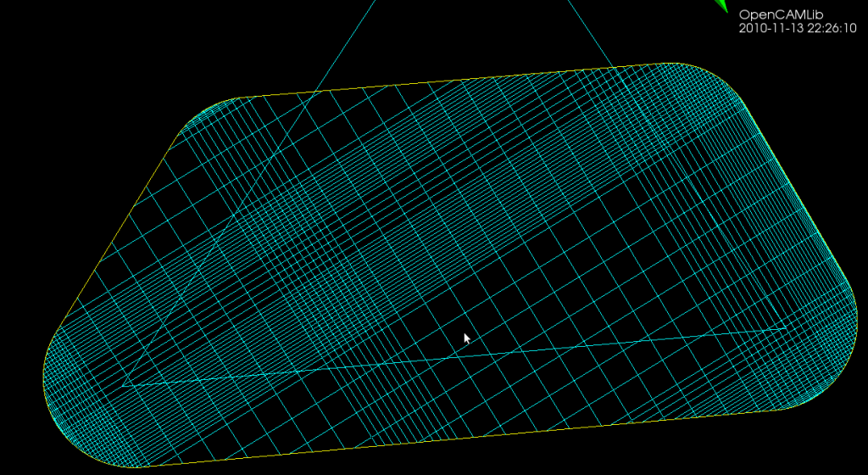Viewport: 868px width, 475px height.
Task: Click the green arrow tip at top
Action: 721,6
